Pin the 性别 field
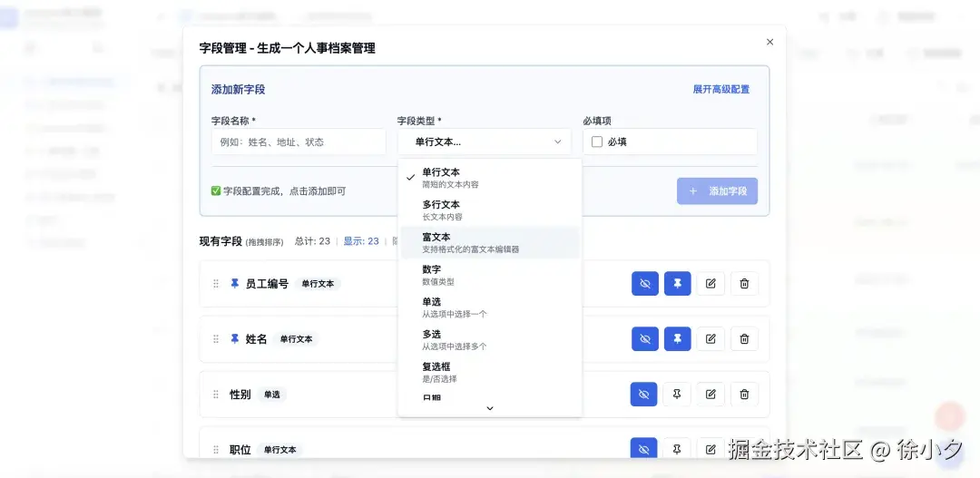980x478 pixels. tap(677, 395)
